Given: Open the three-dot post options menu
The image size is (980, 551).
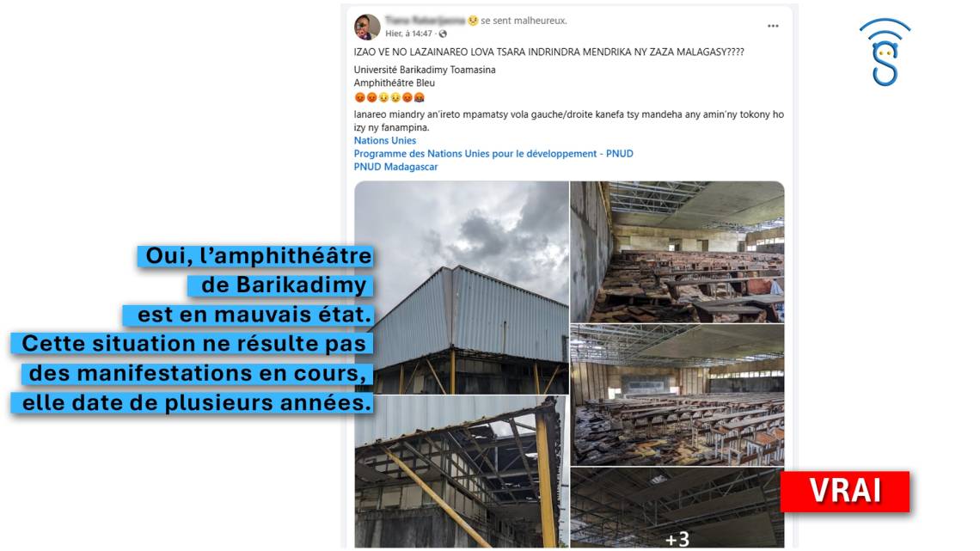Looking at the screenshot, I should pos(773,27).
